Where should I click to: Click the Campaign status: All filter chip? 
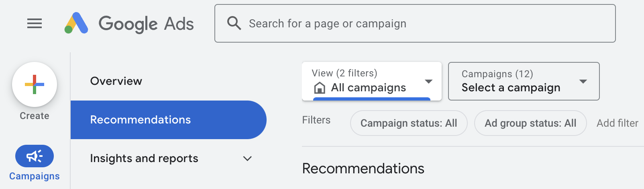(x=409, y=123)
